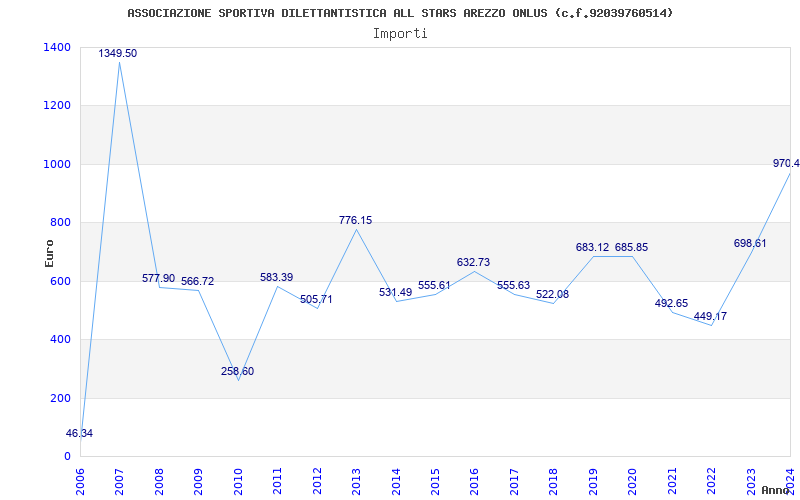Image resolution: width=800 pixels, height=500 pixels.
Task: Click year 2017 on x-axis
Action: tap(514, 481)
